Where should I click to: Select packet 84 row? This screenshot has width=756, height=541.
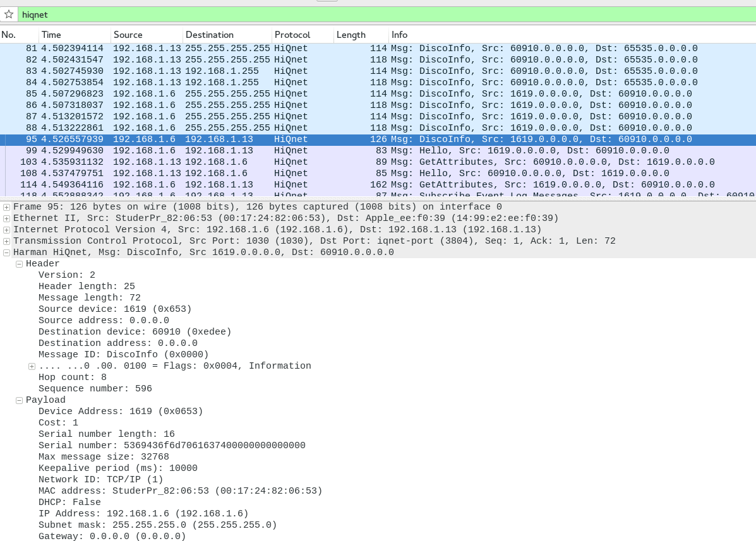point(378,82)
